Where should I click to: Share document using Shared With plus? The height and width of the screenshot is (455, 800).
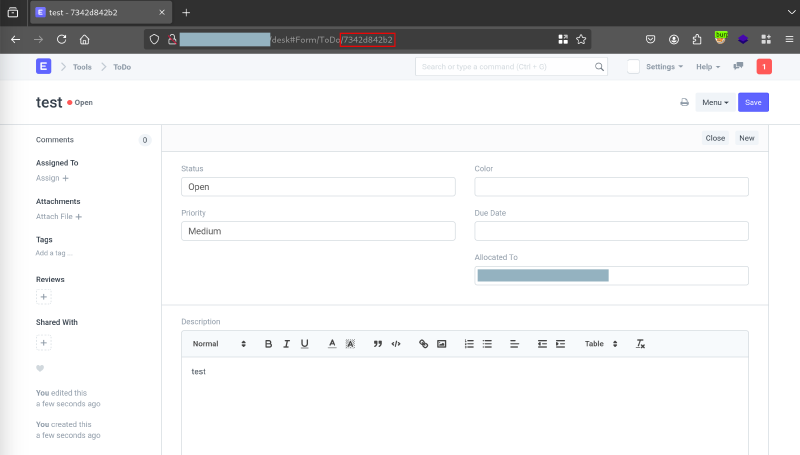pos(44,343)
